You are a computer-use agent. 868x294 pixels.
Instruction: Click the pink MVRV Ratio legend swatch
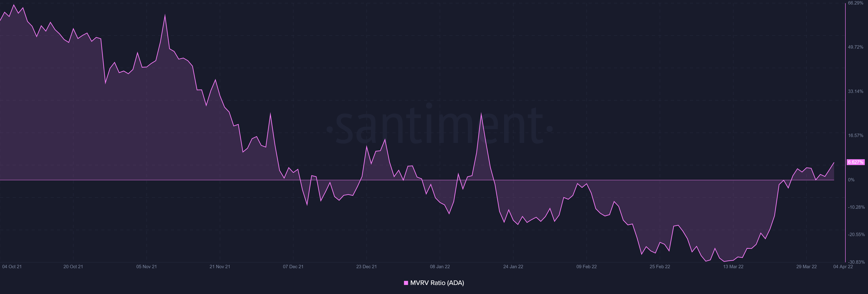click(406, 283)
